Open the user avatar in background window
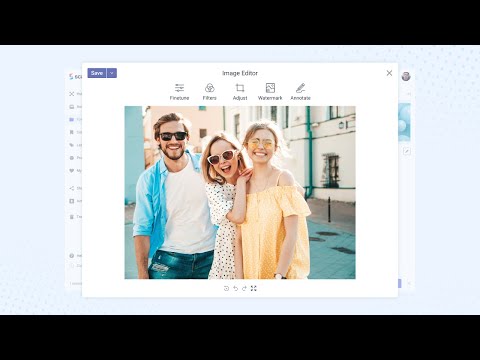Viewport: 480px width, 360px height. click(406, 76)
